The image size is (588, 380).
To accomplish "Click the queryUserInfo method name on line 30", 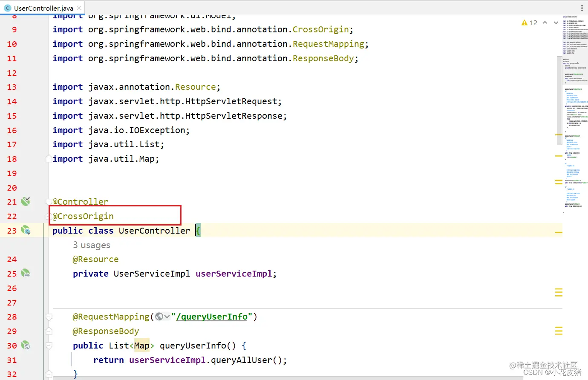I will click(193, 346).
